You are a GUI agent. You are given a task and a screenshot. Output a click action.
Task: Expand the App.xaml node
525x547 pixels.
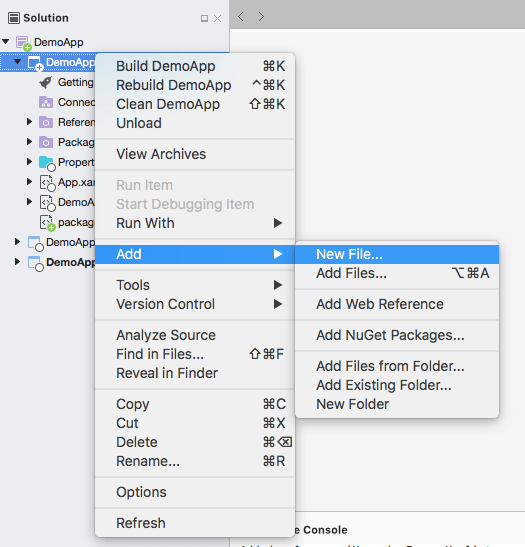(x=29, y=182)
